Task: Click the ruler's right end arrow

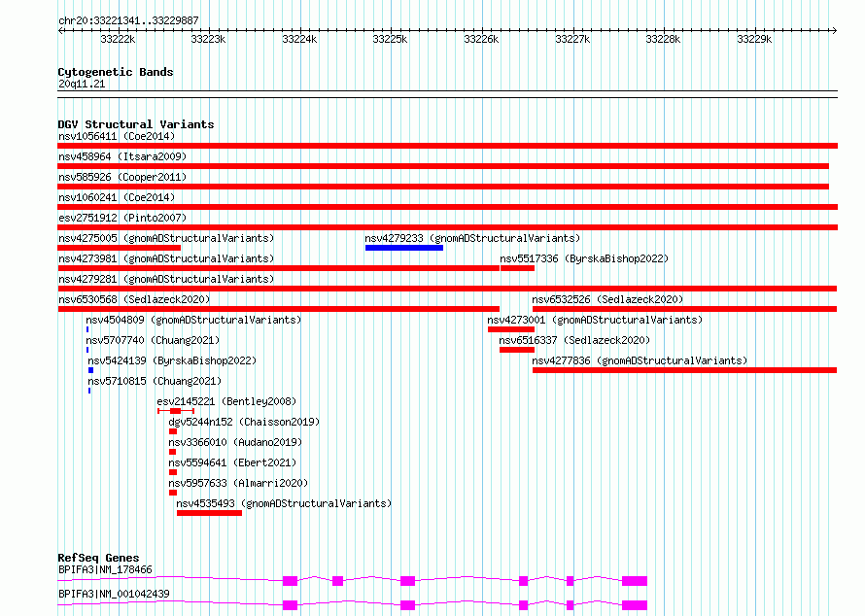Action: [x=834, y=30]
